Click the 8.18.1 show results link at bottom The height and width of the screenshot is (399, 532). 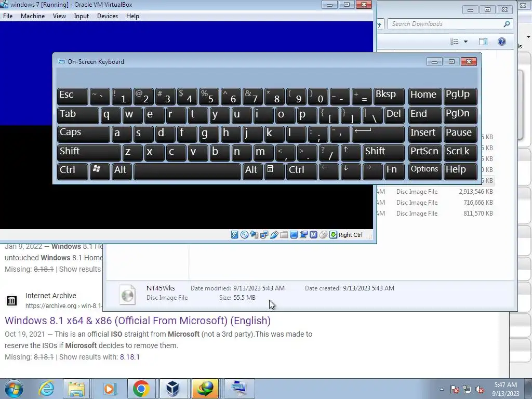129,357
